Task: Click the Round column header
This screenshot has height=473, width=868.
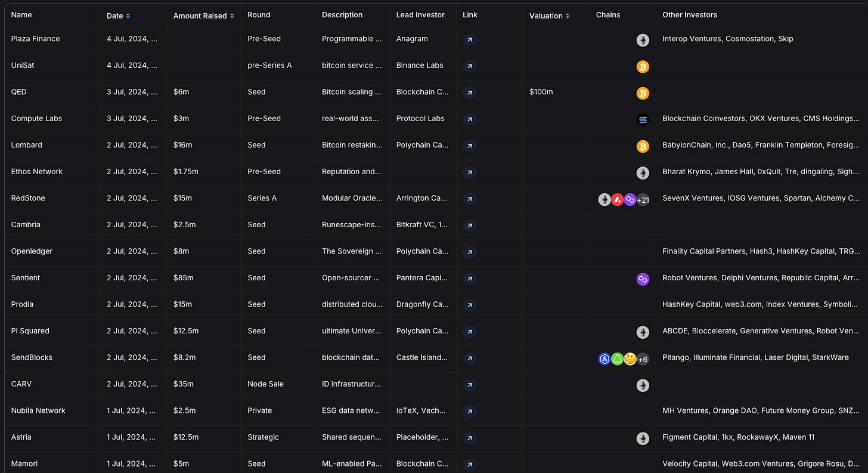Action: click(x=259, y=15)
